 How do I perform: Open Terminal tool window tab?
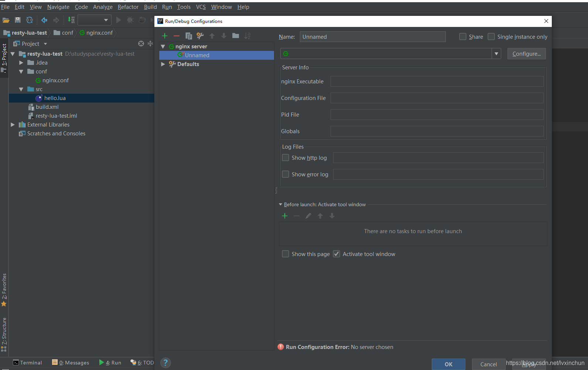(x=28, y=363)
